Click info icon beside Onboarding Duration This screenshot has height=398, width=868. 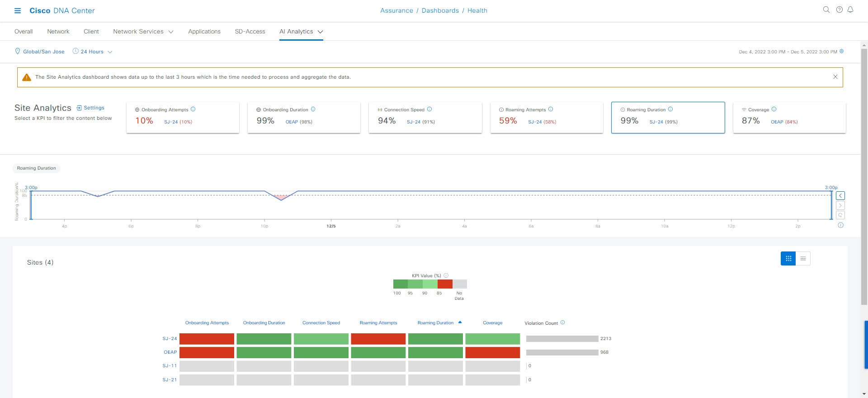[x=313, y=109]
